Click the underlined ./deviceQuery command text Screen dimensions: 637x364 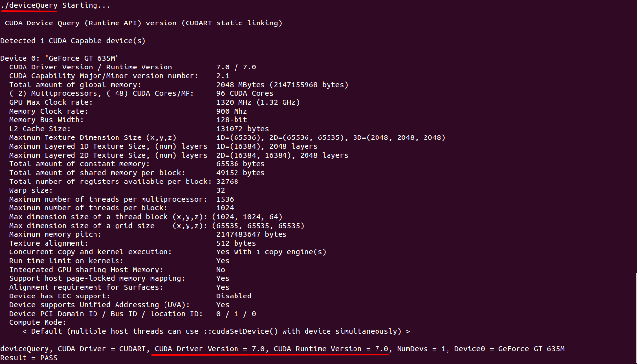[x=29, y=6]
